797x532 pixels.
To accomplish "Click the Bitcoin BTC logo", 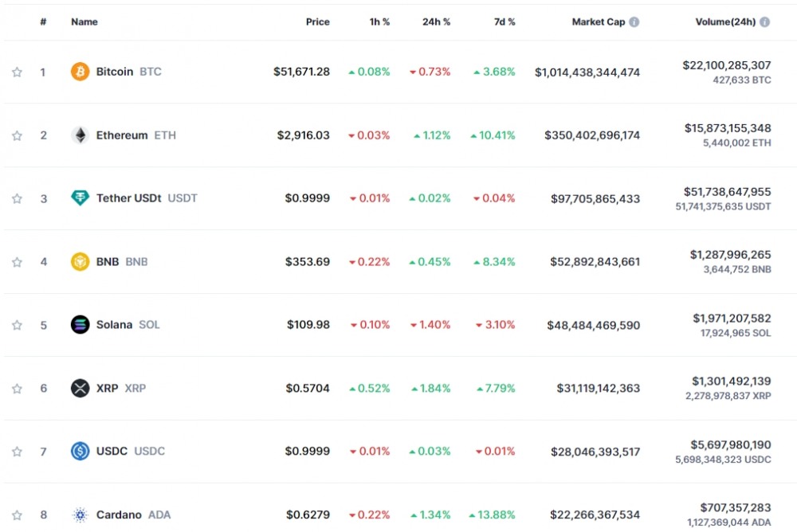I will pyautogui.click(x=80, y=71).
